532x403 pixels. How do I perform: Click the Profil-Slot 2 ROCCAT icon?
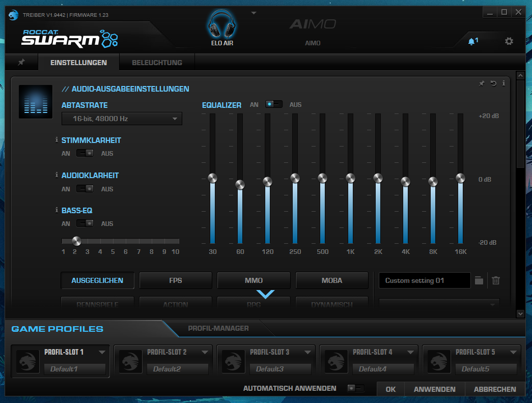130,362
